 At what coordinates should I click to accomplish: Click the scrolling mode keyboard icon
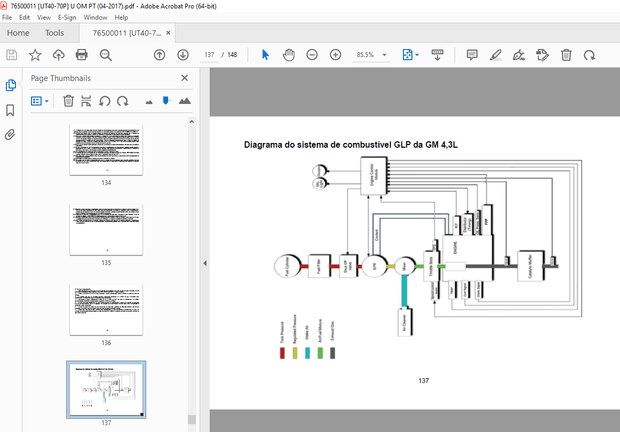pyautogui.click(x=437, y=55)
